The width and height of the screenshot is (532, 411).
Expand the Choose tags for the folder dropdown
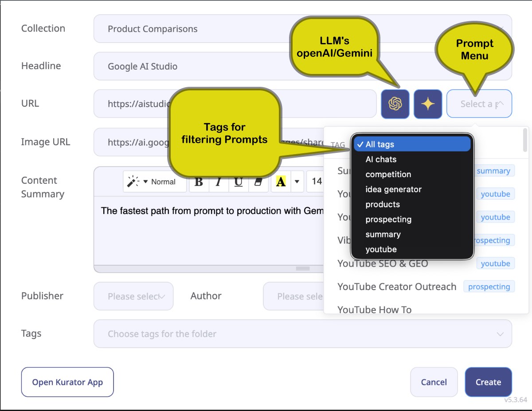302,334
